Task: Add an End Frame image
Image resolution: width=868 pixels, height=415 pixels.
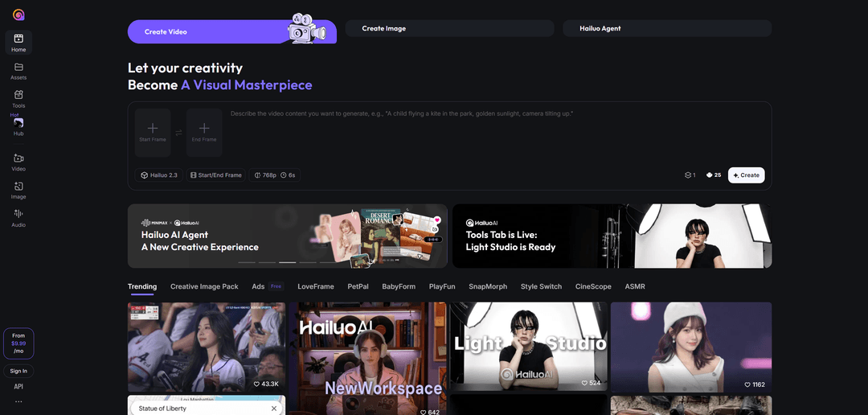Action: 204,133
